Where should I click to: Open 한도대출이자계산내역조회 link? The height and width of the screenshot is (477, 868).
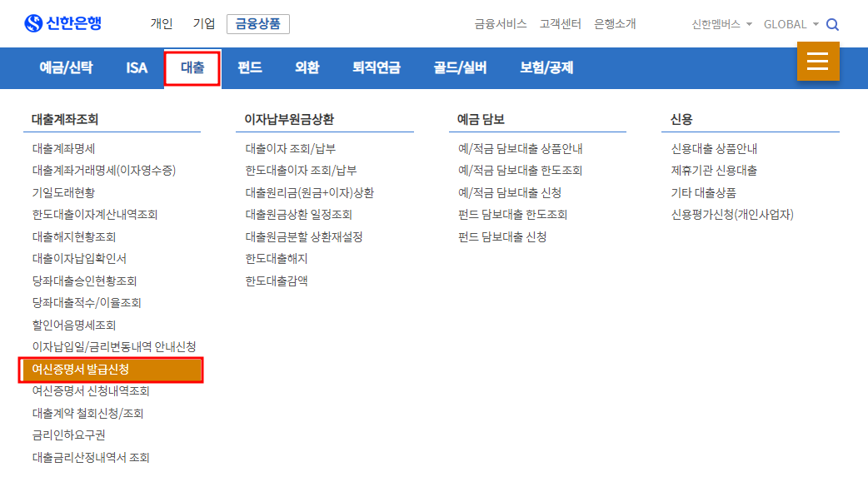[x=95, y=215]
